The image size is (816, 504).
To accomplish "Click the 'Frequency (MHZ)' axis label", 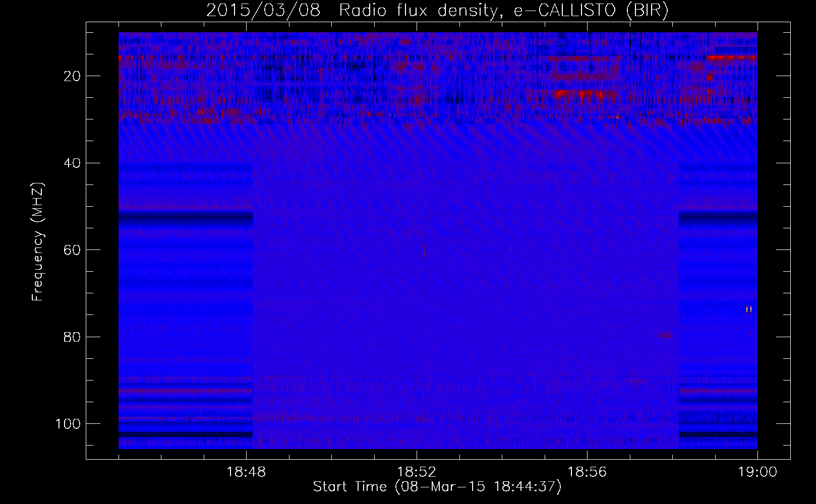I will click(x=38, y=242).
